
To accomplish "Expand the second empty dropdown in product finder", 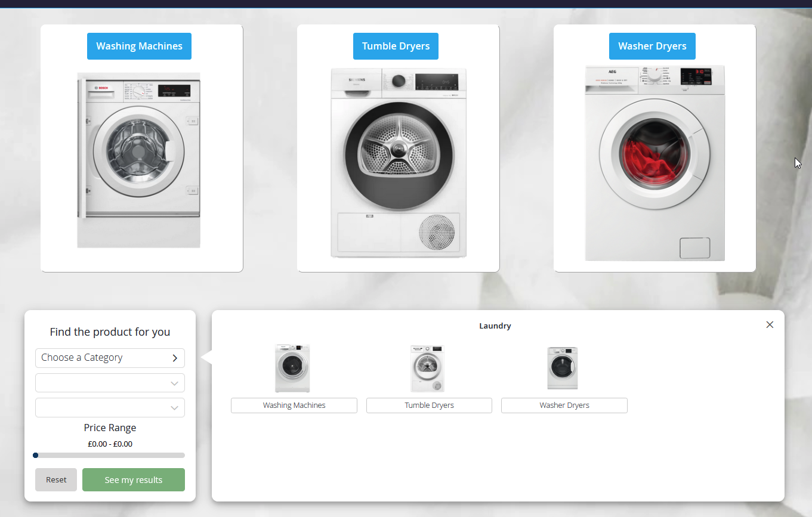I will (x=110, y=383).
